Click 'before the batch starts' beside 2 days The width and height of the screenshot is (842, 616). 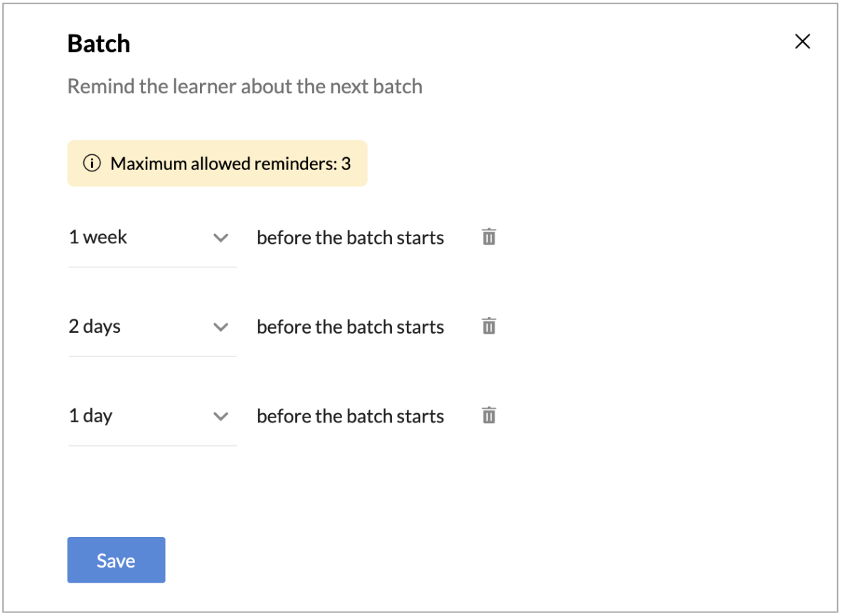[350, 327]
